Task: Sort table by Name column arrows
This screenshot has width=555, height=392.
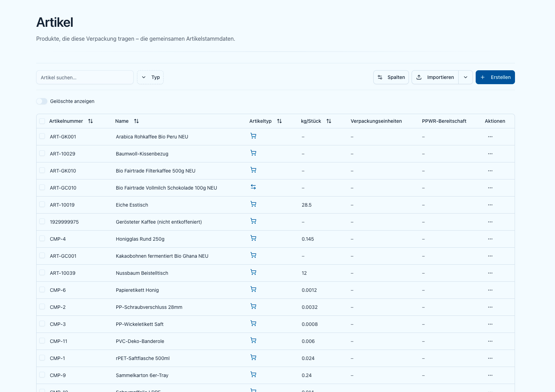Action: (x=136, y=121)
